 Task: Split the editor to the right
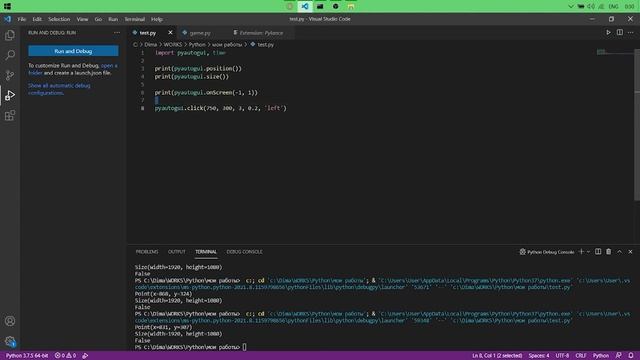pos(620,33)
